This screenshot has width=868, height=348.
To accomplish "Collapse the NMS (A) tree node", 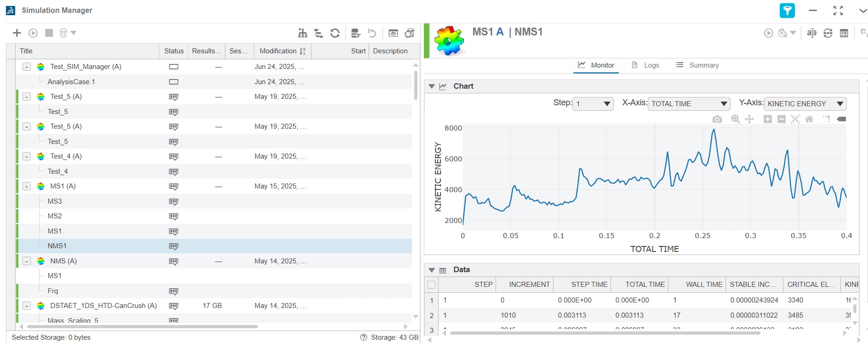I will click(27, 261).
